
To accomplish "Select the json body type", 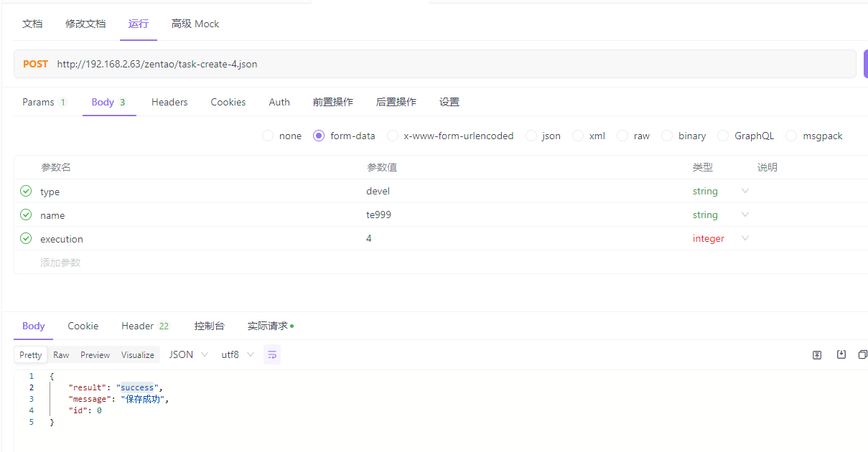I will coord(543,136).
